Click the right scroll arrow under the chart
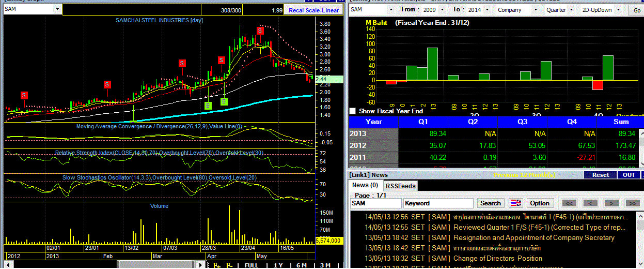The width and height of the screenshot is (644, 269). (x=201, y=265)
